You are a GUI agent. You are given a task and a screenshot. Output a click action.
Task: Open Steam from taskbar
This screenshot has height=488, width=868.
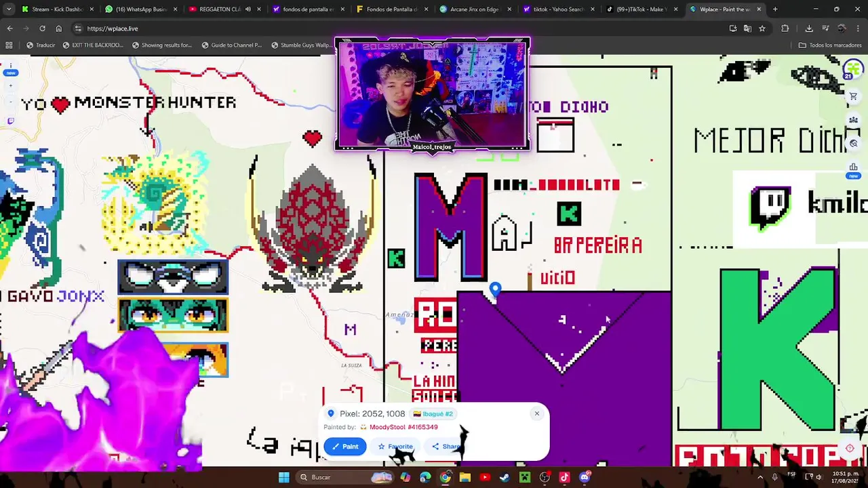[x=505, y=477]
